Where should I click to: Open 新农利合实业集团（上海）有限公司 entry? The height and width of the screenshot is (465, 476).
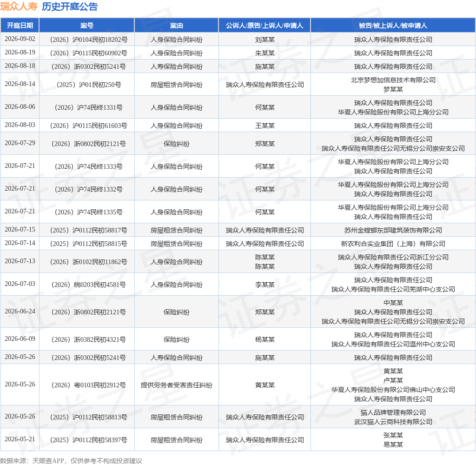click(x=393, y=244)
